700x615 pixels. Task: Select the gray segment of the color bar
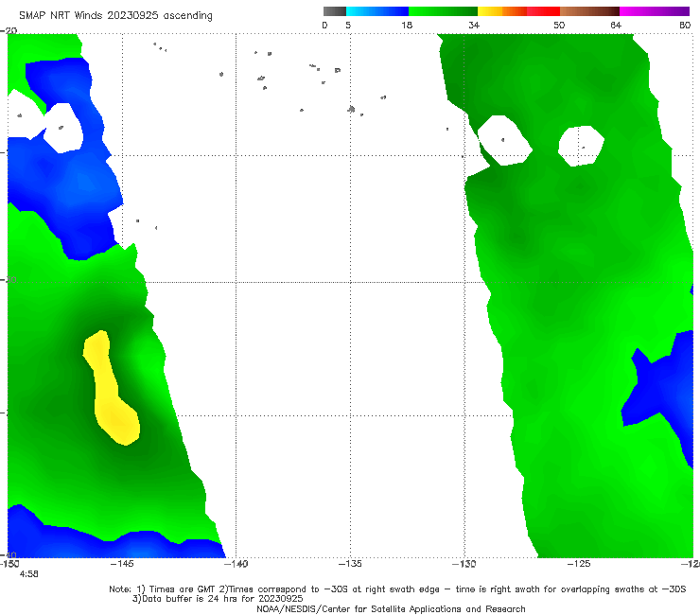tap(334, 11)
